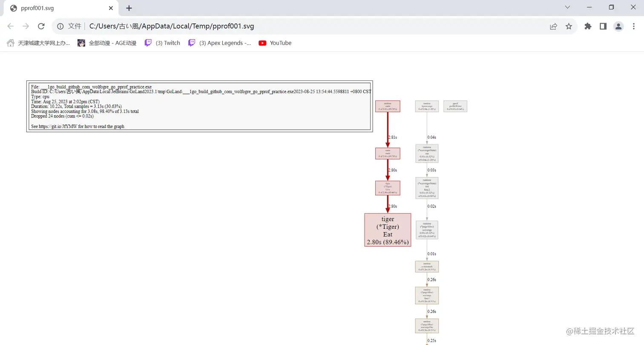Image resolution: width=644 pixels, height=345 pixels.
Task: View site information for the local file
Action: point(60,26)
